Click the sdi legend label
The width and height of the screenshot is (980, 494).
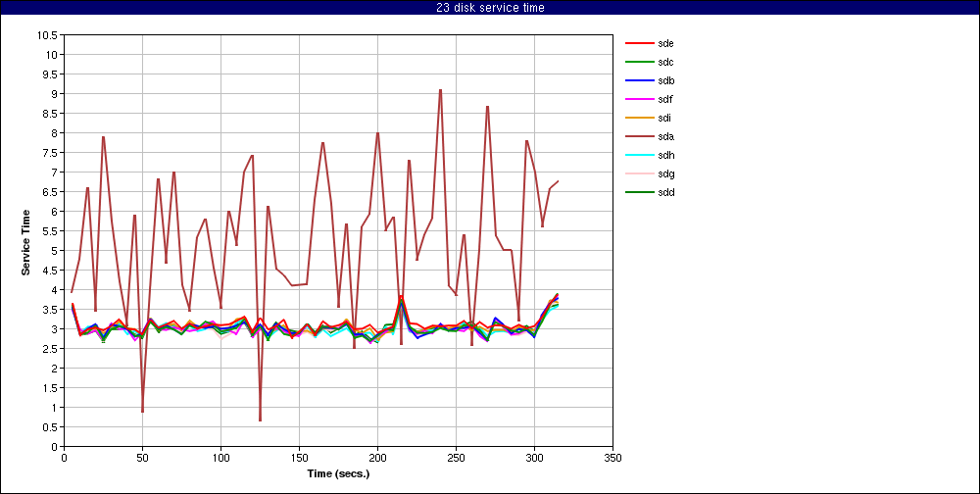(x=663, y=118)
